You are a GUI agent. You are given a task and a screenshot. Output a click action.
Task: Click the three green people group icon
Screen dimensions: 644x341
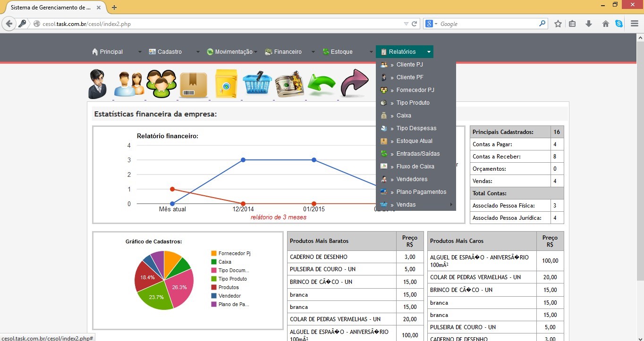tap(161, 84)
